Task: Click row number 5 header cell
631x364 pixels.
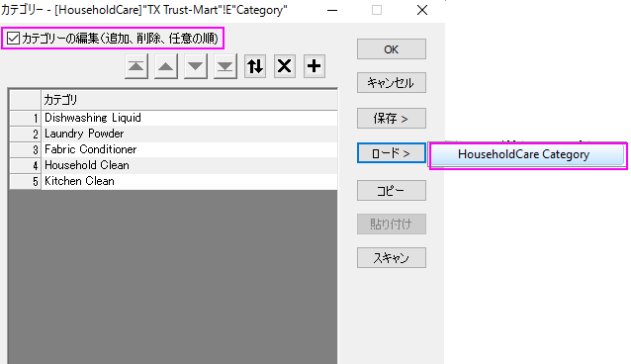Action: tap(26, 182)
